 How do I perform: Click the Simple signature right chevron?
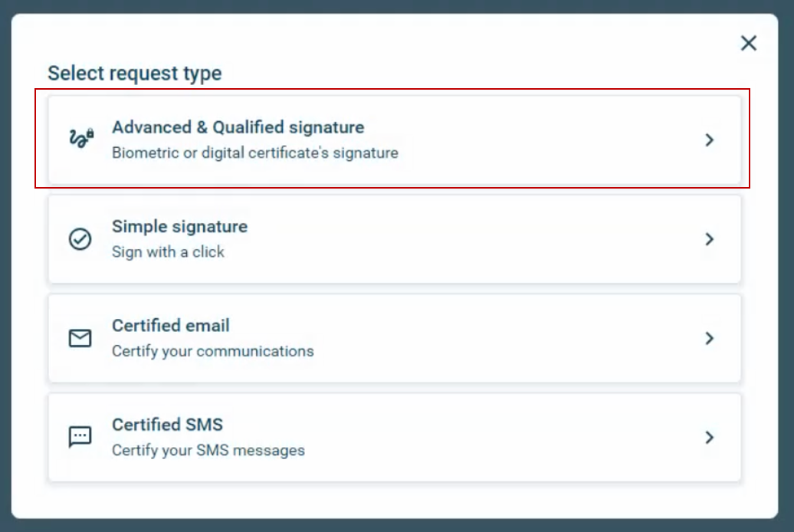[x=710, y=239]
